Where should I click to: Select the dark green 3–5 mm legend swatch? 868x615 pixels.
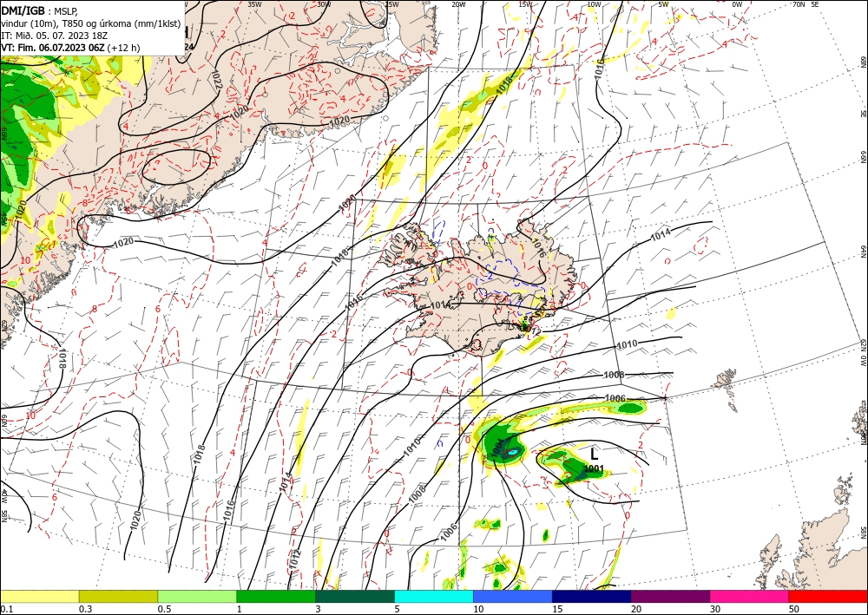click(355, 596)
